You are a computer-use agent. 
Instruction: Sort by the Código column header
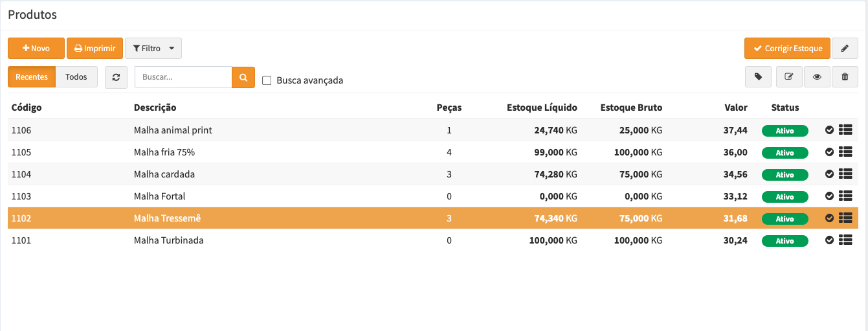pos(27,108)
